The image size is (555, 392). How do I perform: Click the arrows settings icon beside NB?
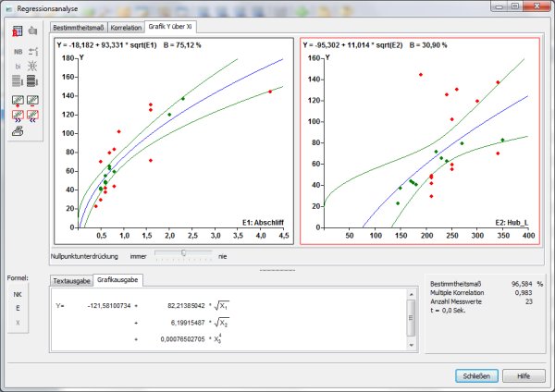point(33,52)
